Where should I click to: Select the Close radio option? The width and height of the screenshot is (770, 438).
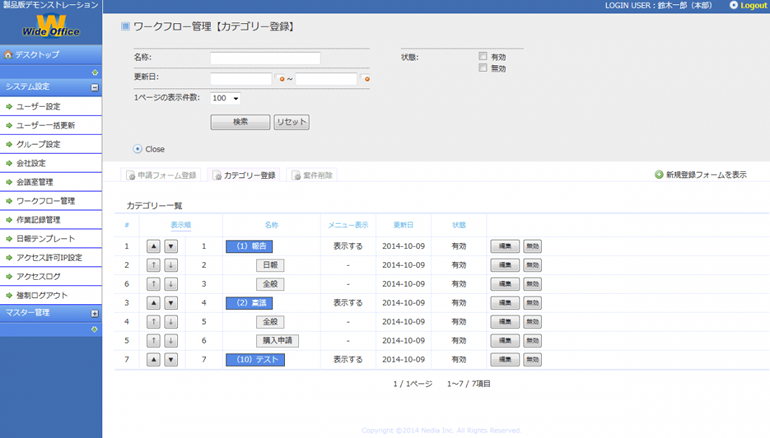coord(138,149)
